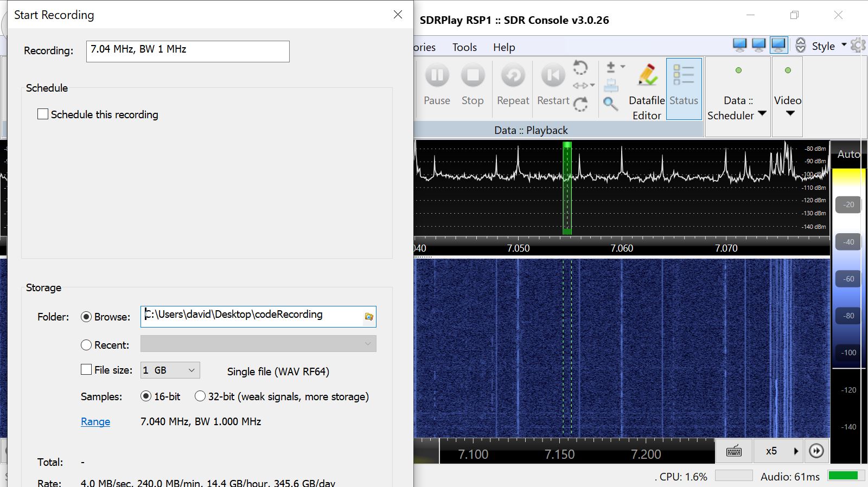Click the magnifier search icon in Playback
This screenshot has height=487, width=868.
click(610, 104)
